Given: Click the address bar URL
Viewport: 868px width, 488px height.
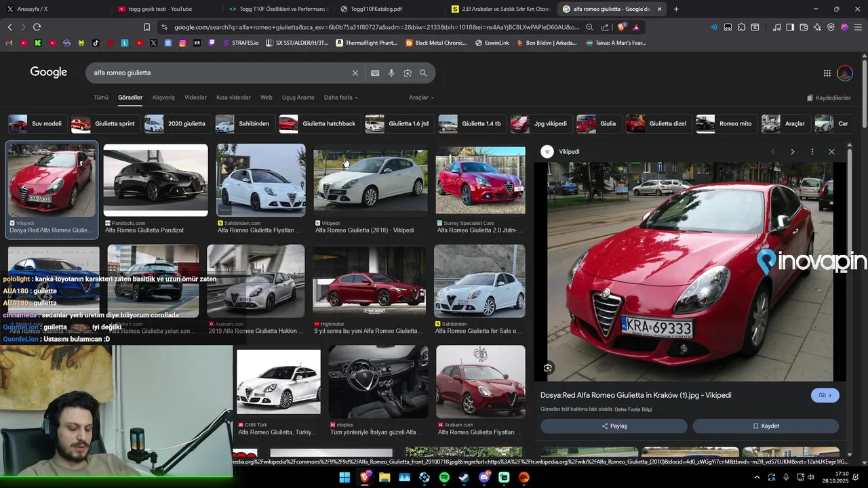Looking at the screenshot, I should coord(376,27).
